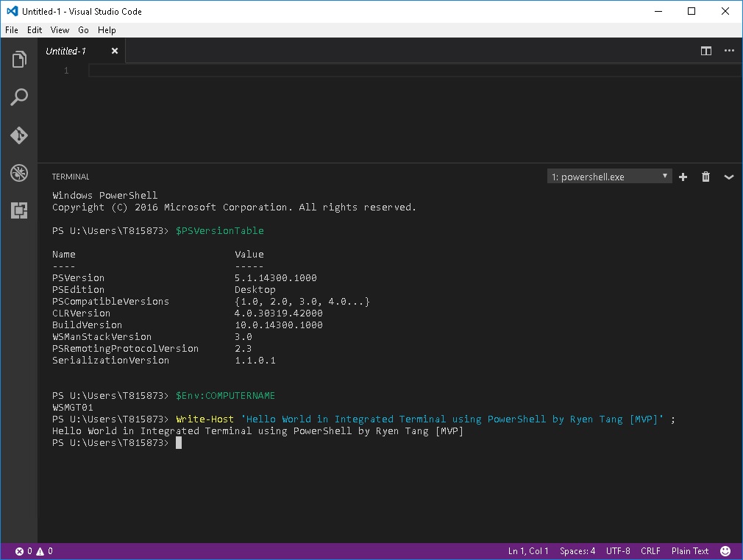This screenshot has height=560, width=743.
Task: Open the editor more actions ellipsis
Action: coord(729,51)
